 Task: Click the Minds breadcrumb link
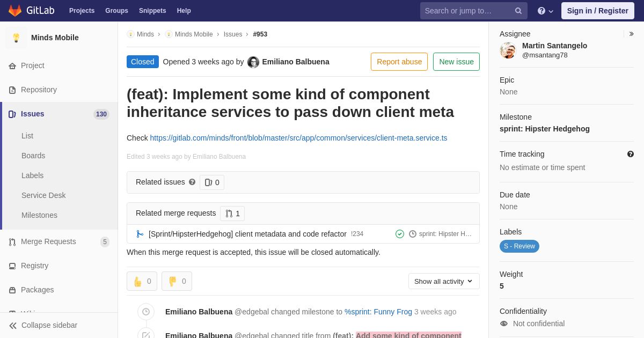145,34
